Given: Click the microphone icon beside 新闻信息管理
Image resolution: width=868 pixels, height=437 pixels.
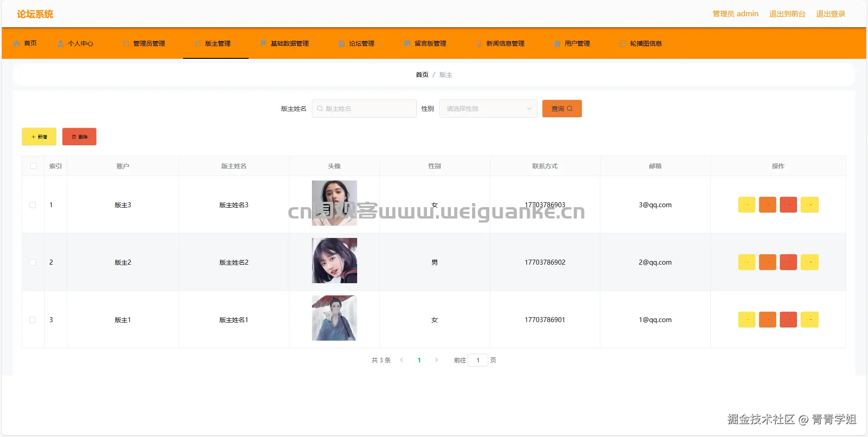Looking at the screenshot, I should click(x=479, y=43).
